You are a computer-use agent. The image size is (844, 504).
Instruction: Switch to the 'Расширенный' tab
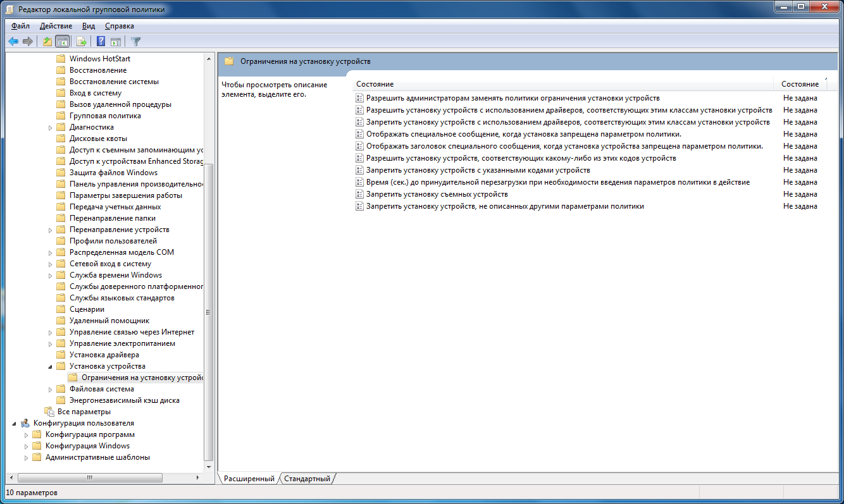tap(249, 479)
